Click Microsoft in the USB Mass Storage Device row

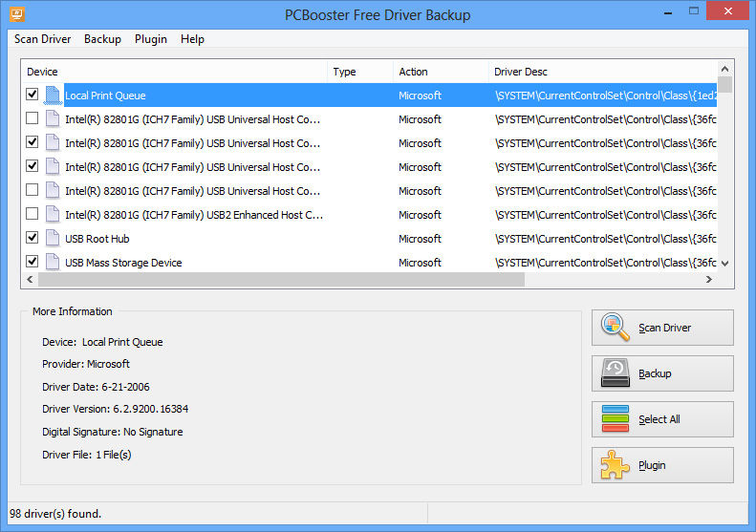pyautogui.click(x=420, y=263)
